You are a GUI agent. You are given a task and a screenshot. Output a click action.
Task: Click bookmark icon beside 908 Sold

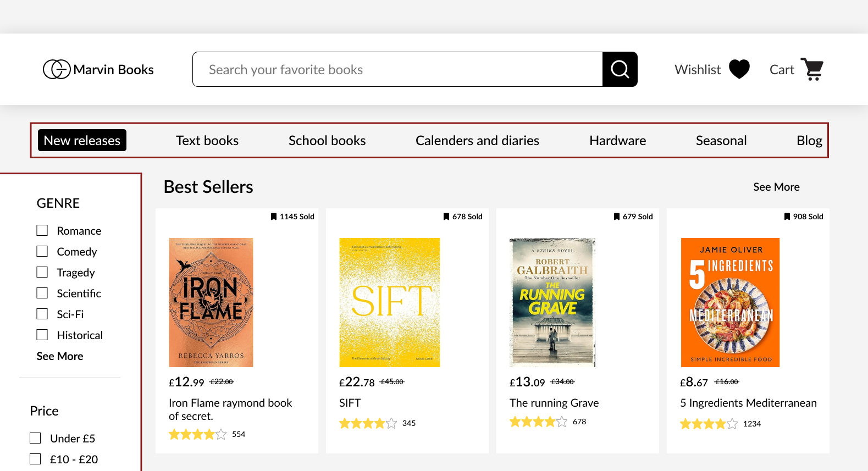click(x=787, y=217)
